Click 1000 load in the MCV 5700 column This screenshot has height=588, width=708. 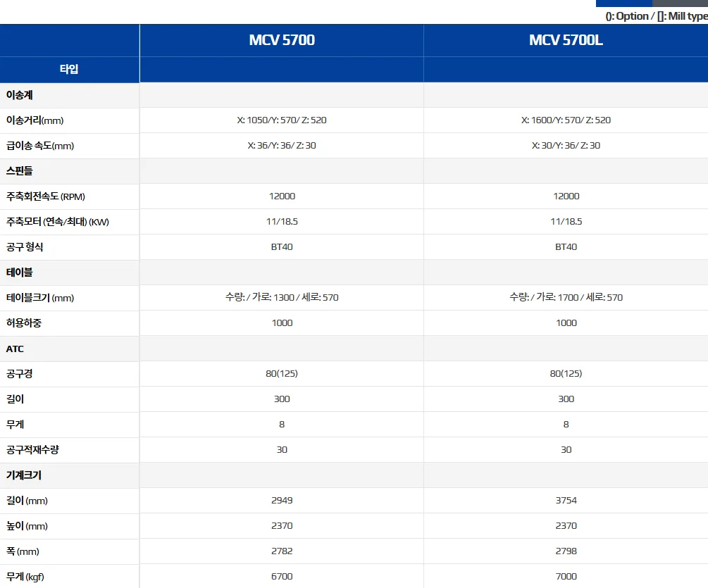(282, 323)
